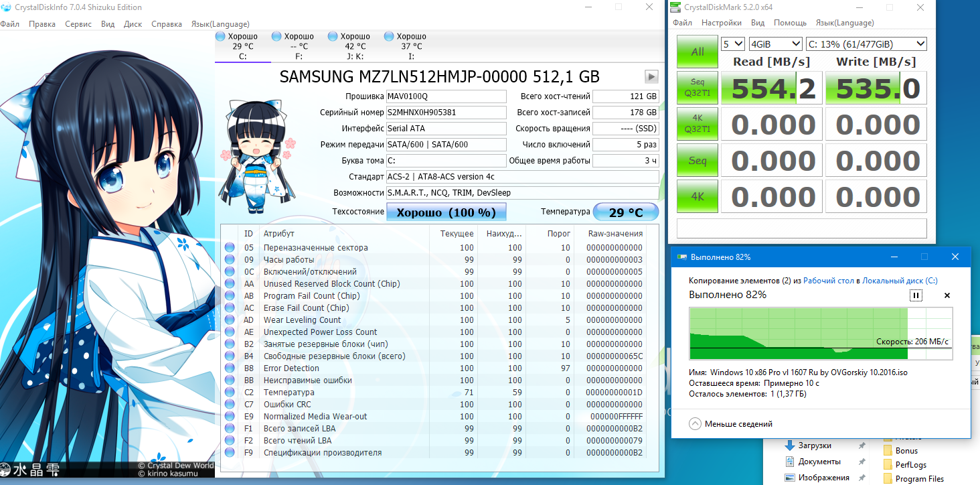
Task: Click status orb for Ошибки CRC row
Action: point(230,405)
